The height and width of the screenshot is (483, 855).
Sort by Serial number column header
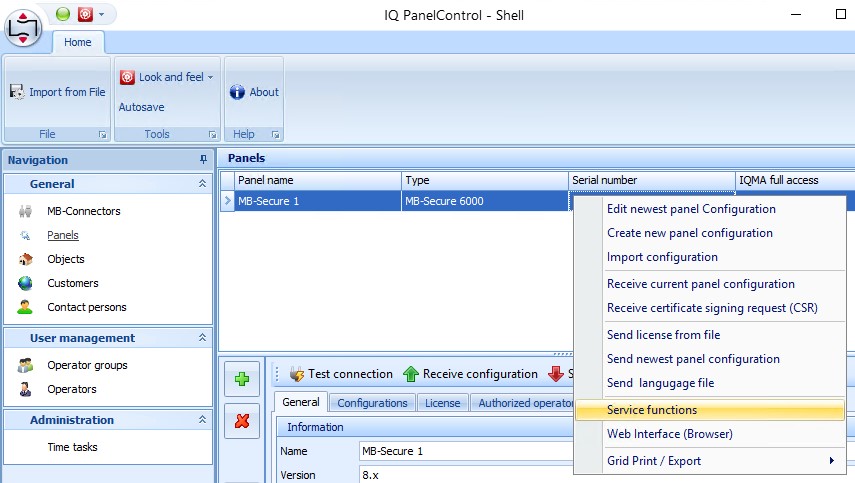click(652, 180)
